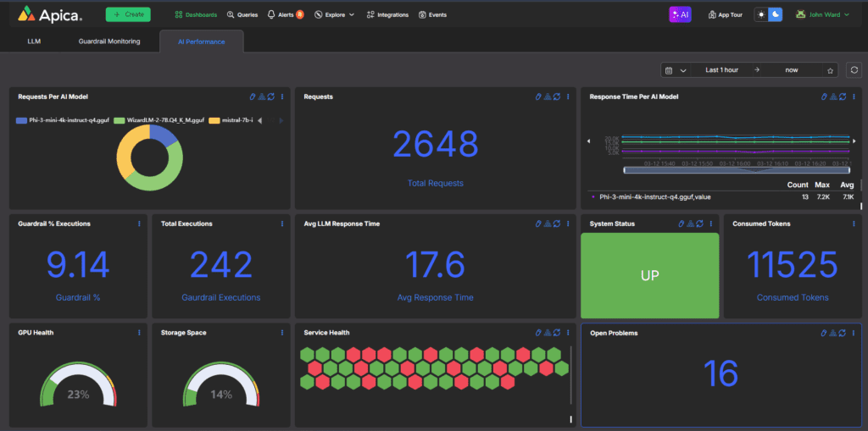Open the LLM tab
The height and width of the screenshot is (431, 868).
[x=34, y=41]
